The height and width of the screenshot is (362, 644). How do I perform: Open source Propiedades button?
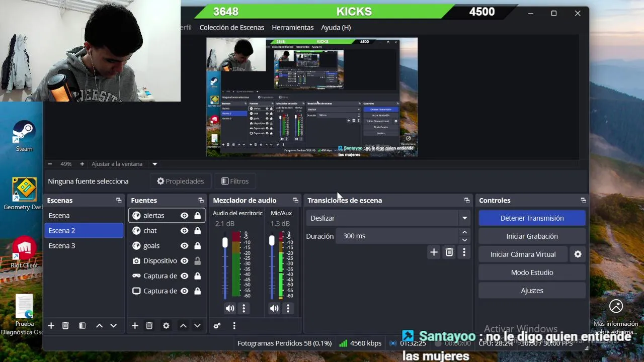click(181, 181)
